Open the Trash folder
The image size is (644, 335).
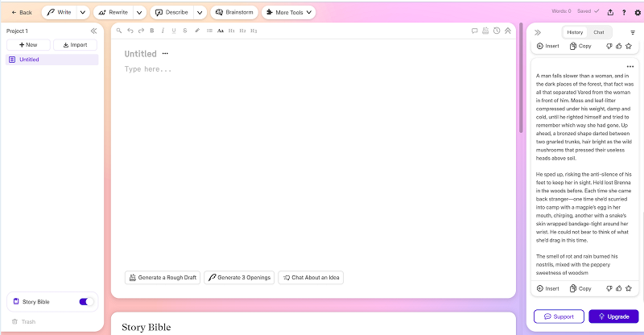click(24, 321)
